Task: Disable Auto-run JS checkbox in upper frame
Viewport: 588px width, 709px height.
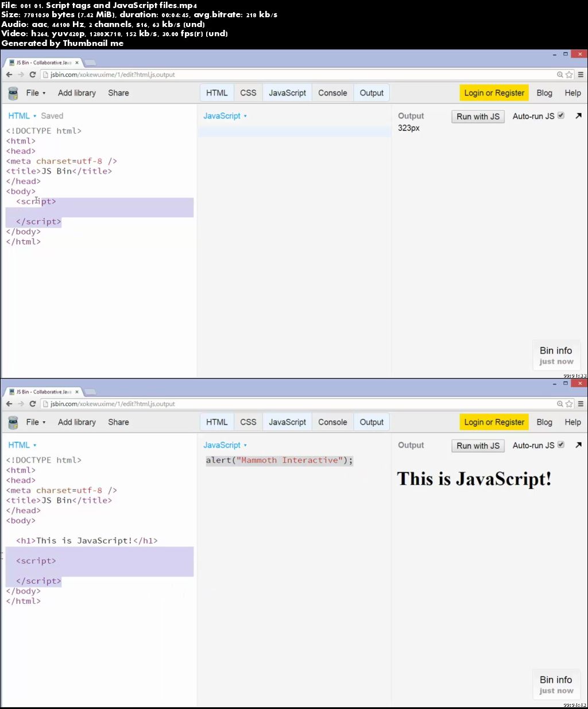Action: [561, 115]
